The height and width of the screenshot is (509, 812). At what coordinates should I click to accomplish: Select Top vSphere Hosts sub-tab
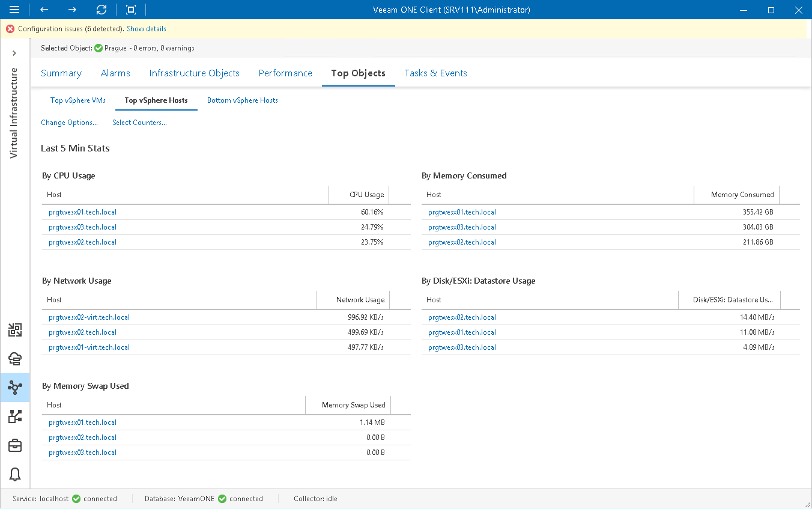[x=156, y=100]
